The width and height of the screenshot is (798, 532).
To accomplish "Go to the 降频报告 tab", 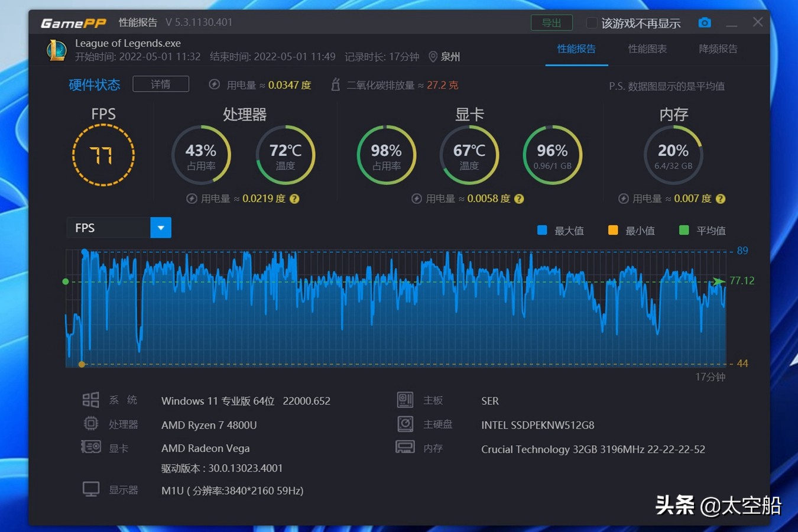I will tap(718, 49).
